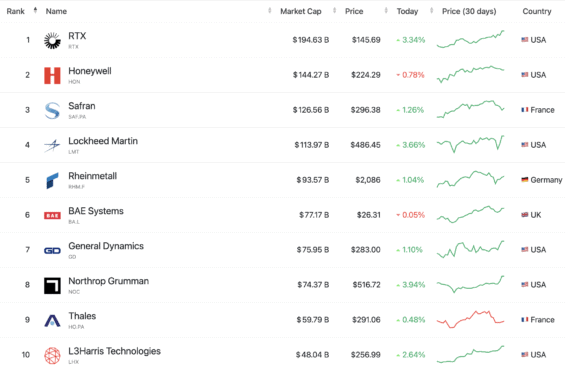Click the $144.27 B market cap value
The width and height of the screenshot is (565, 370).
click(311, 75)
